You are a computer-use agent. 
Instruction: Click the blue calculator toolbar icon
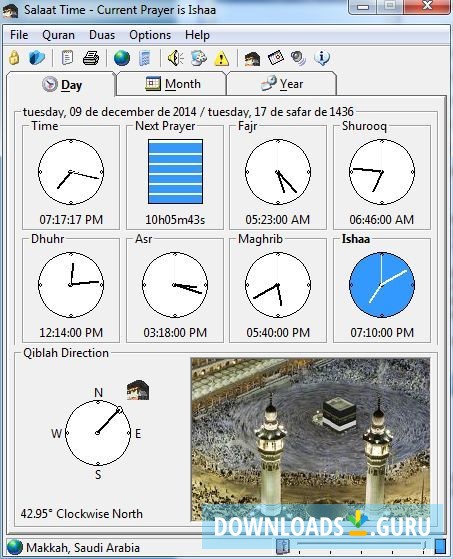[x=145, y=58]
